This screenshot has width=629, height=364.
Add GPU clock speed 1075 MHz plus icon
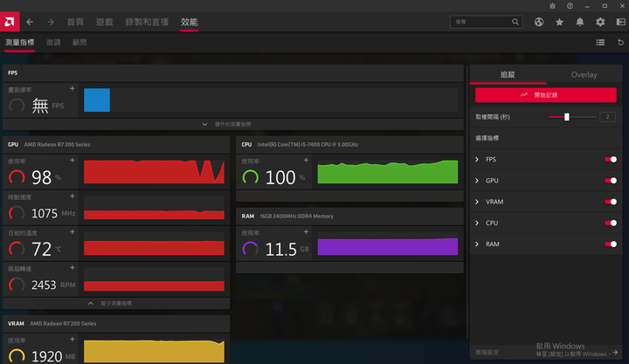pos(73,196)
